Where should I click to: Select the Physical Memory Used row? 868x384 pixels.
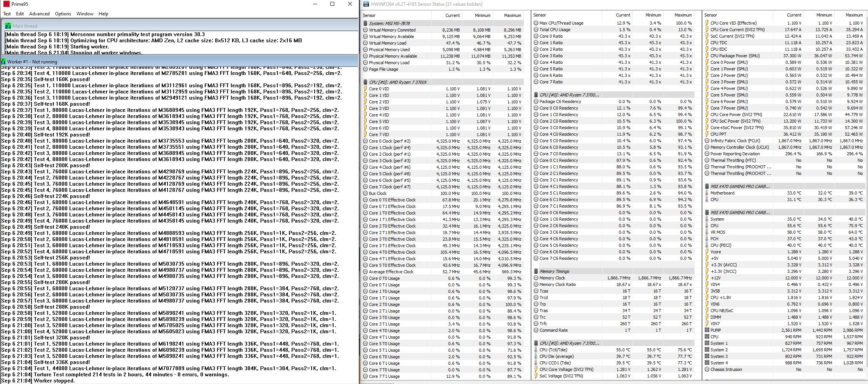[443, 50]
